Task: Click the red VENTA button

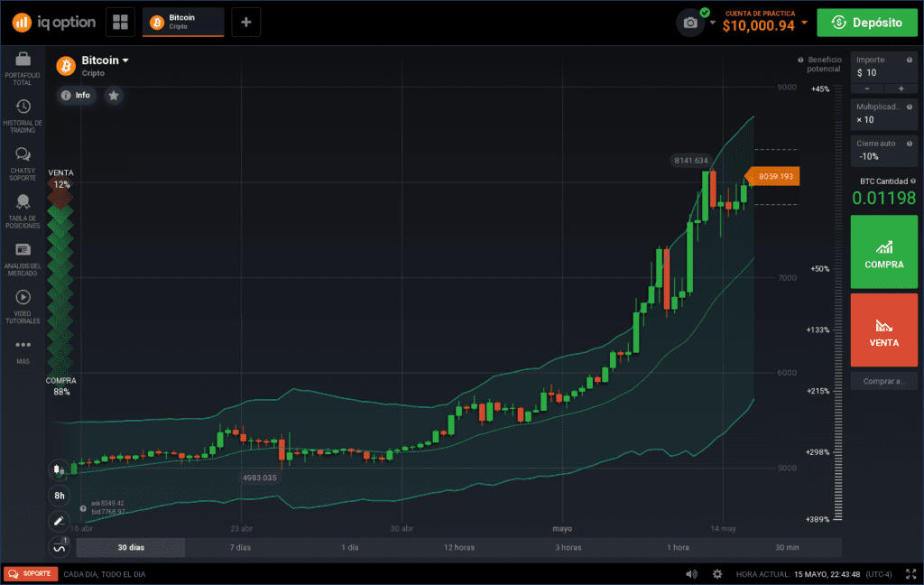Action: pyautogui.click(x=884, y=330)
